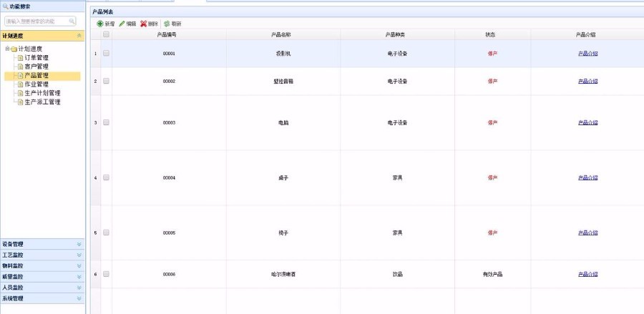The height and width of the screenshot is (314, 644).
Task: Click the 00005 product number cell
Action: tap(169, 232)
